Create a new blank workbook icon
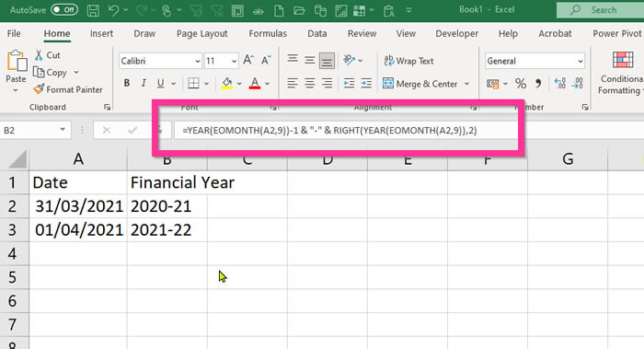 (x=279, y=10)
